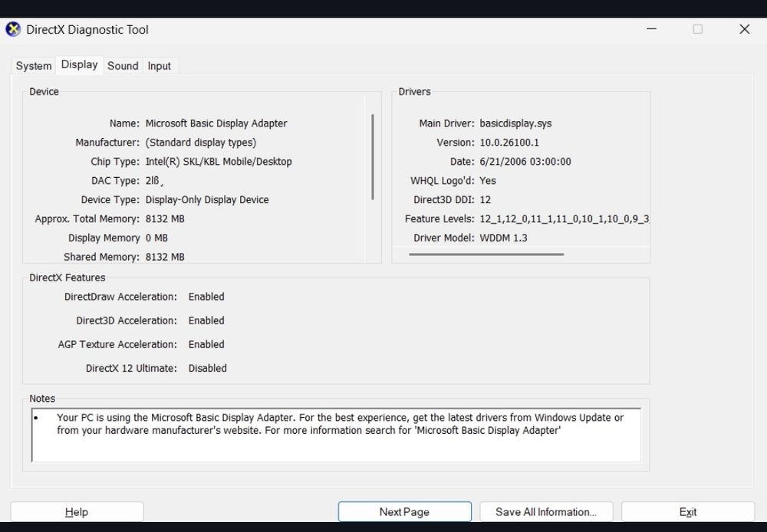Viewport: 767px width, 532px height.
Task: Click WHQL Logo'd 'Yes' value
Action: click(488, 180)
